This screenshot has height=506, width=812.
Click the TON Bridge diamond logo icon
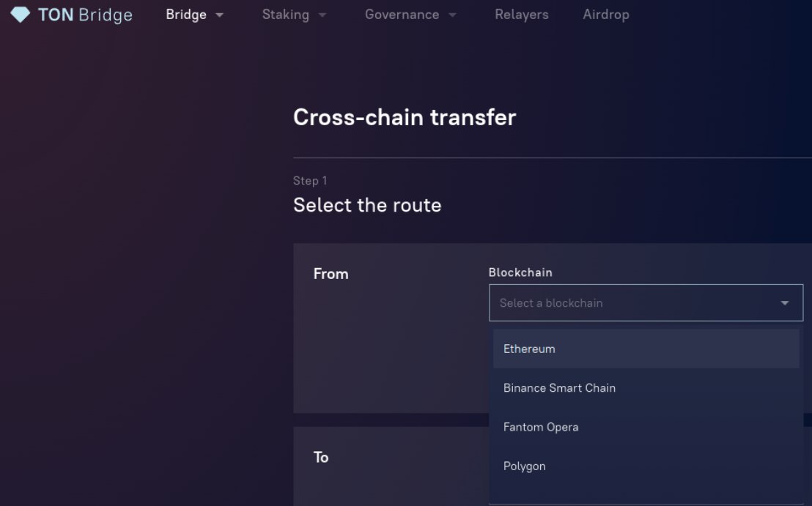pyautogui.click(x=21, y=14)
